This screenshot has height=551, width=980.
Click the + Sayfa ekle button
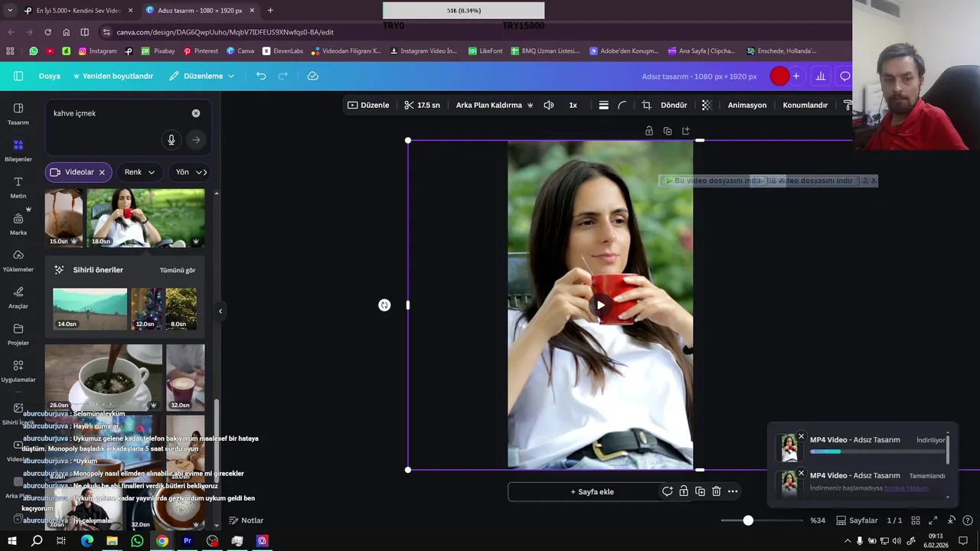[592, 491]
